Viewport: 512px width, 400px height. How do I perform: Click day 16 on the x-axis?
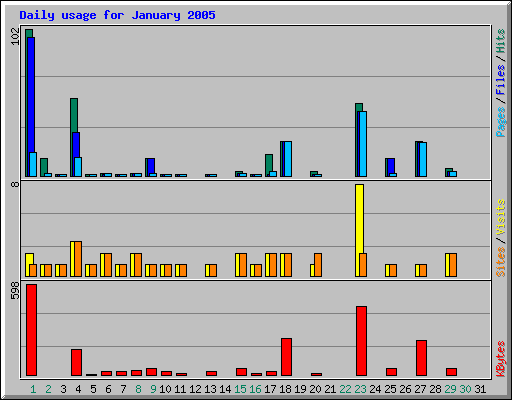(x=255, y=389)
